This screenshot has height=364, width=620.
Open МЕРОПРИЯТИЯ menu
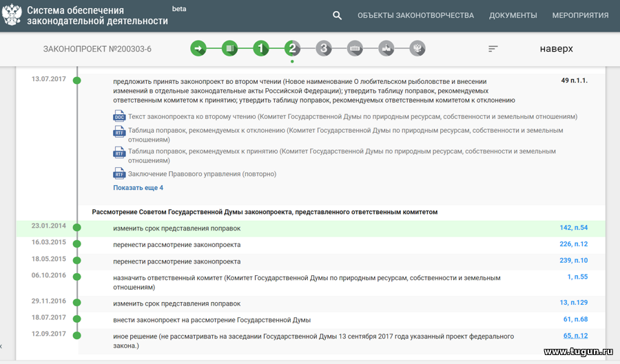[580, 15]
